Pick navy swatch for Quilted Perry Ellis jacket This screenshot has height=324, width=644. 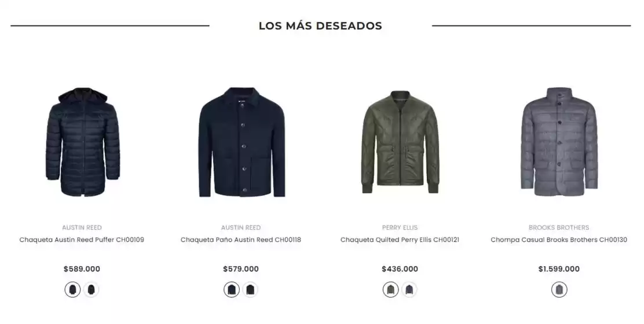[409, 289]
